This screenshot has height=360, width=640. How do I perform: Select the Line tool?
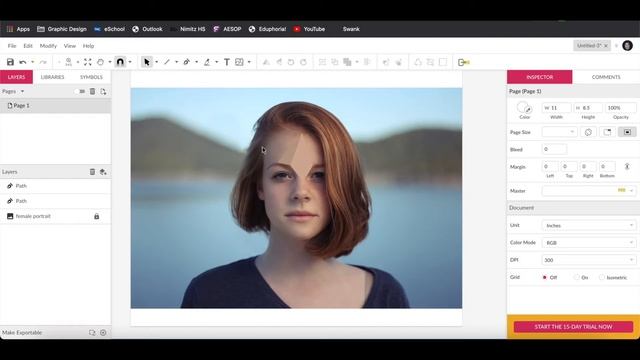pyautogui.click(x=167, y=62)
